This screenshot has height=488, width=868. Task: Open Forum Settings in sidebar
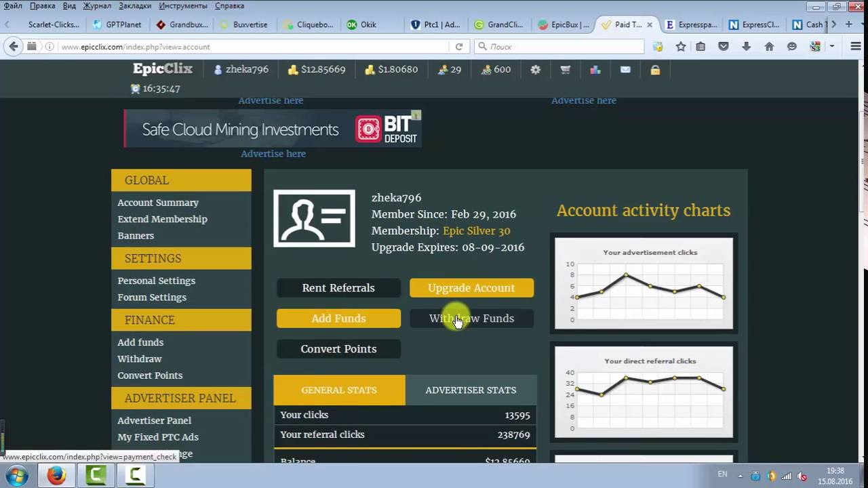[x=152, y=297]
